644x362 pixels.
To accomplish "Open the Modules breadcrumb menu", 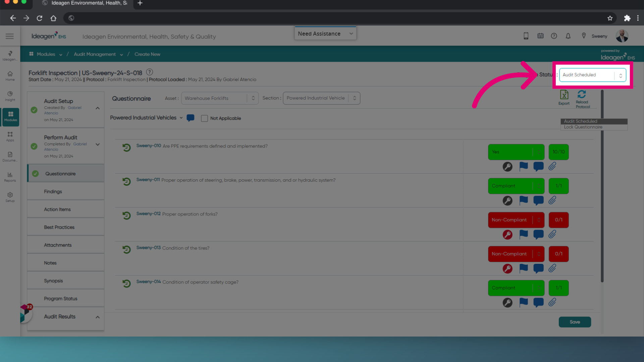I will [x=46, y=54].
